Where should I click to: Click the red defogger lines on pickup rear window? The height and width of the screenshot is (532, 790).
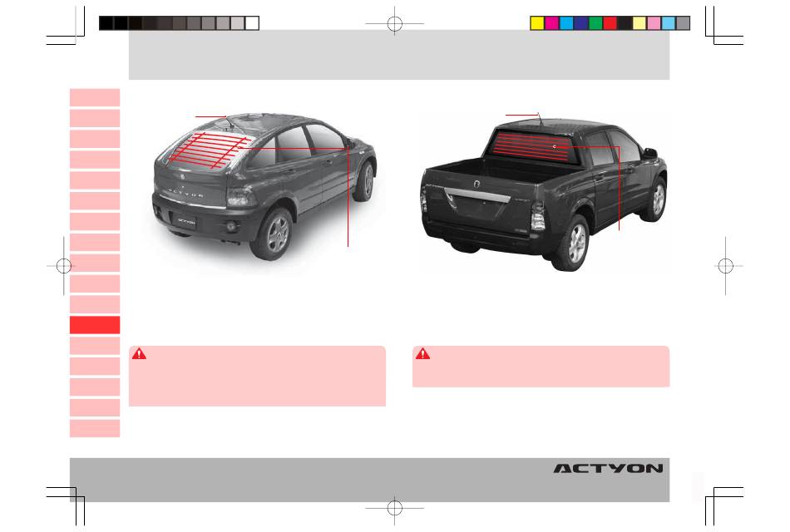(x=531, y=146)
